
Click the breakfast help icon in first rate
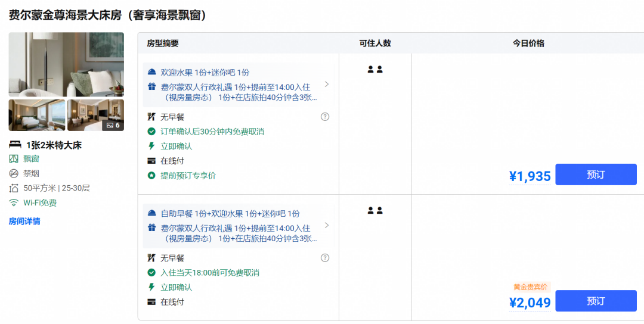click(x=325, y=117)
